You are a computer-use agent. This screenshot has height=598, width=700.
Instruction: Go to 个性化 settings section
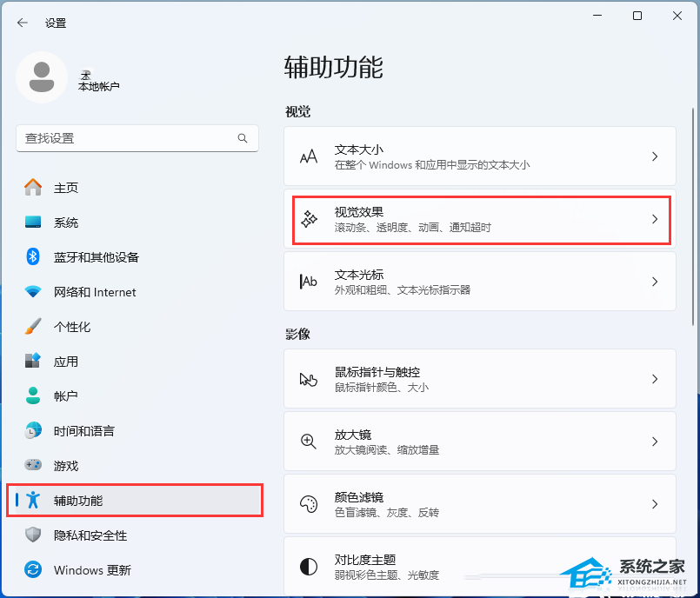[71, 327]
